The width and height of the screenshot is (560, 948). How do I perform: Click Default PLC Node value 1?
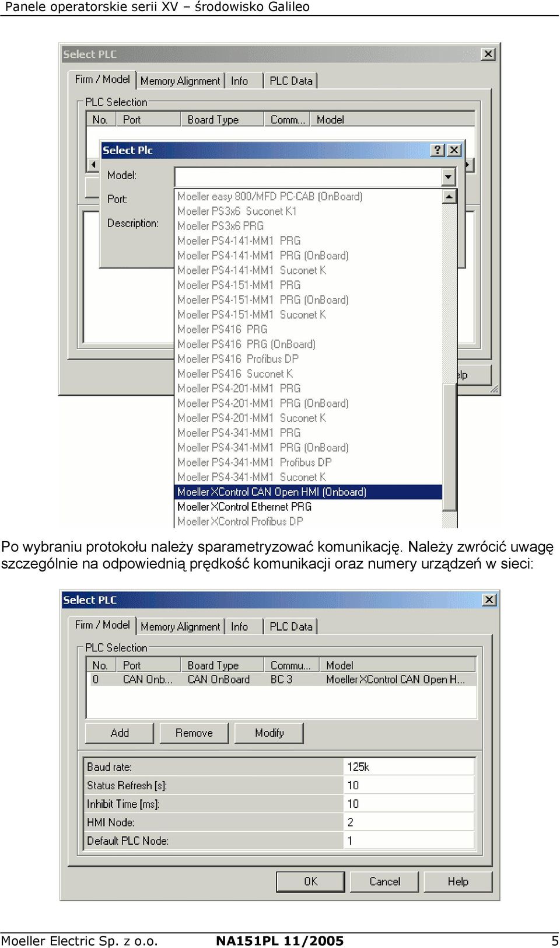408,841
